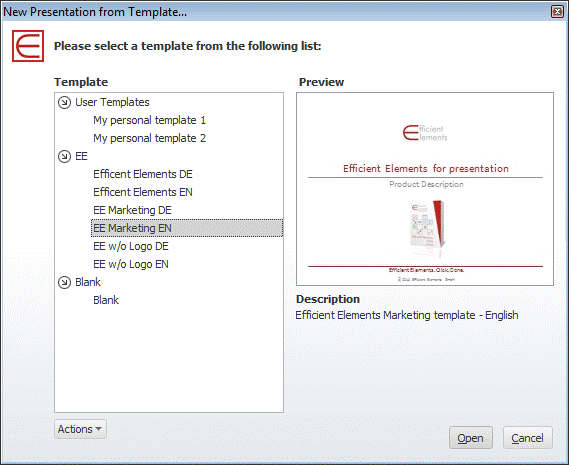Select the Blank template item
The image size is (569, 465).
[x=106, y=300]
